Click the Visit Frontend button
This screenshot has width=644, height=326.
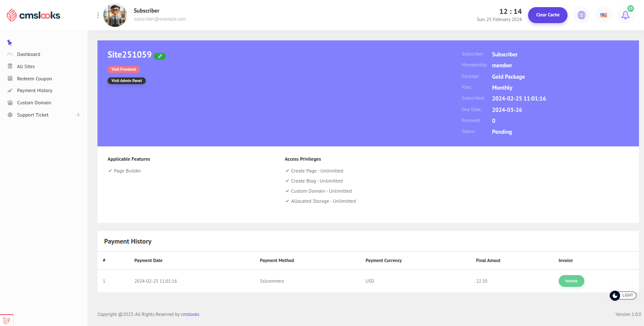124,69
